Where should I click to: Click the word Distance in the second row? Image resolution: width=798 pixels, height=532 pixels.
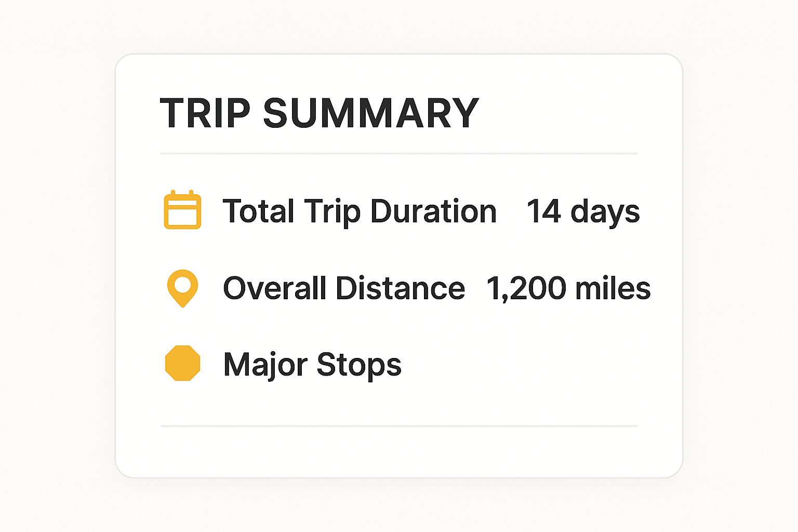pos(400,288)
